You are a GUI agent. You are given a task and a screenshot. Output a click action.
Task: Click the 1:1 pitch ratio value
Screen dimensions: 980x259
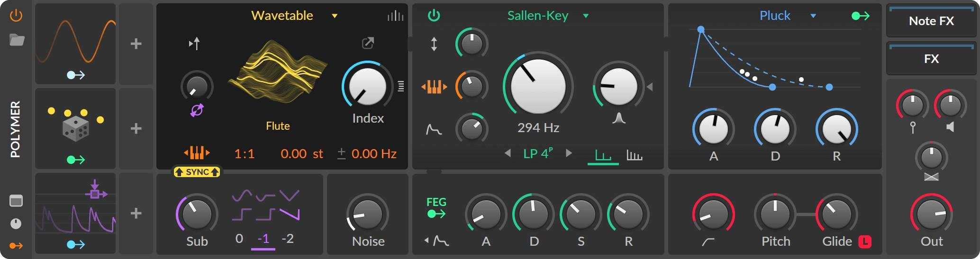[x=245, y=154]
